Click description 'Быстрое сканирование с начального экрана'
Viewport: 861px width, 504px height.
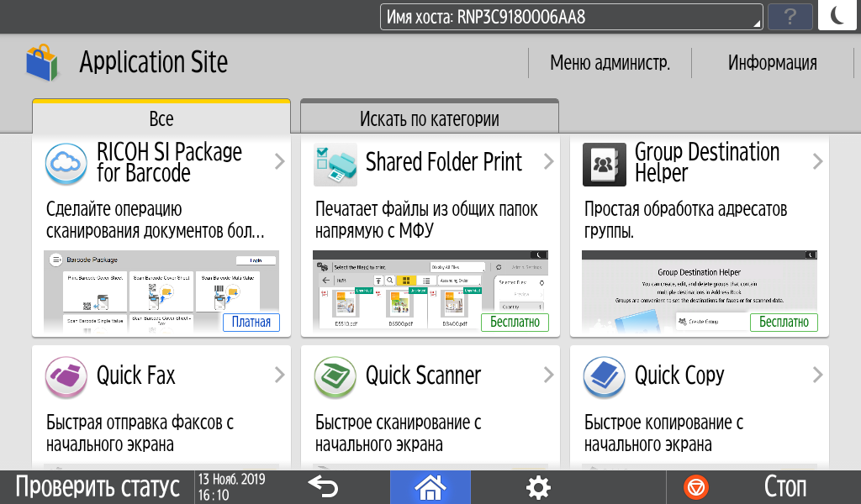398,433
